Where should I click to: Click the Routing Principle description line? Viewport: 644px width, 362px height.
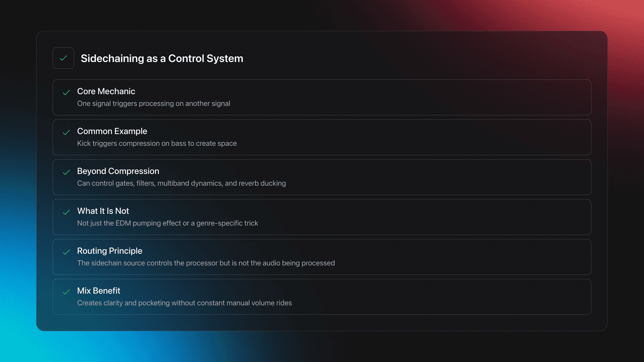pyautogui.click(x=206, y=263)
